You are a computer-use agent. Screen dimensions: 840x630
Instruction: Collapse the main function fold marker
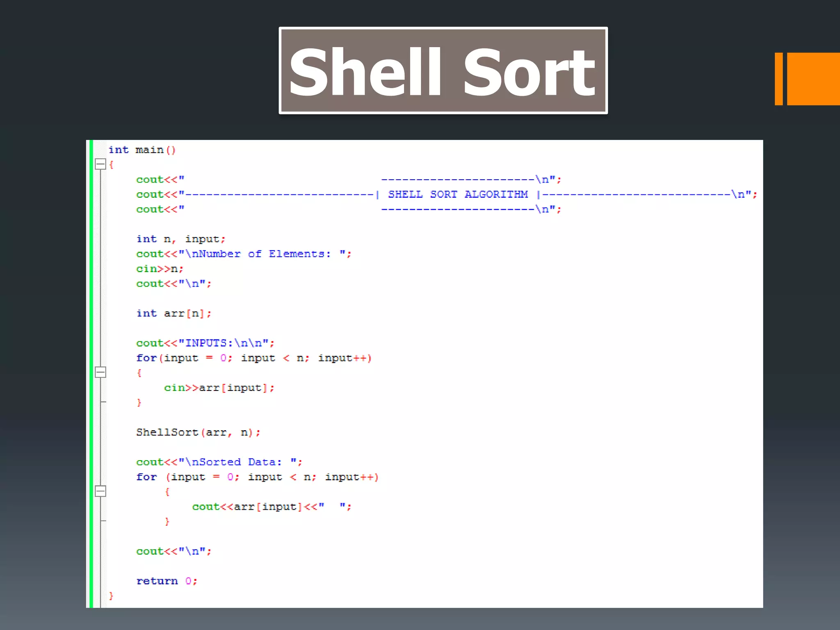tap(100, 164)
